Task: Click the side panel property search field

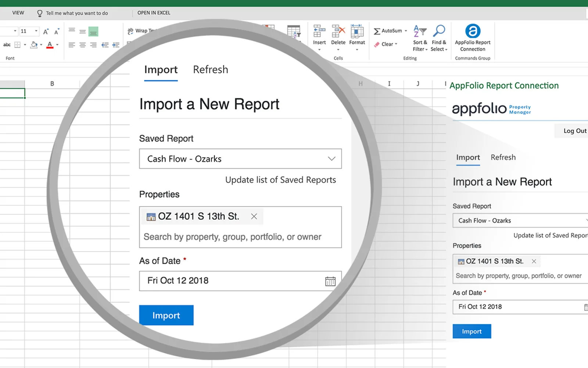Action: (x=519, y=276)
